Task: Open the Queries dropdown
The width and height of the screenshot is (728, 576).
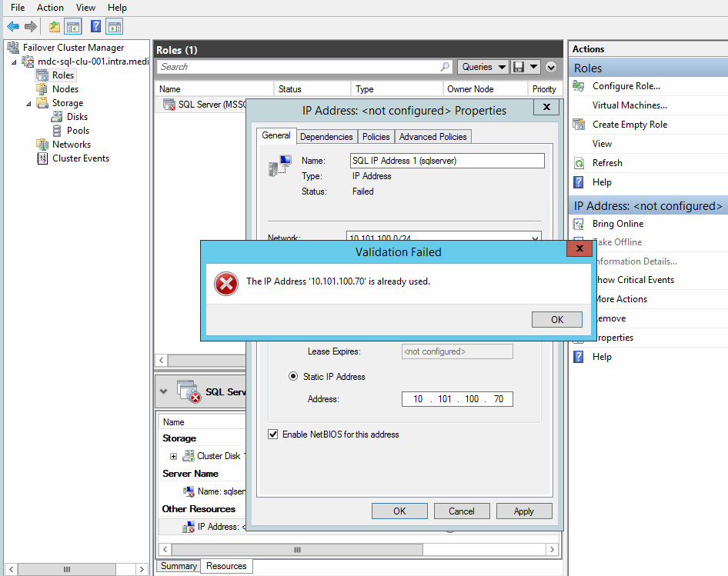Action: [x=483, y=67]
